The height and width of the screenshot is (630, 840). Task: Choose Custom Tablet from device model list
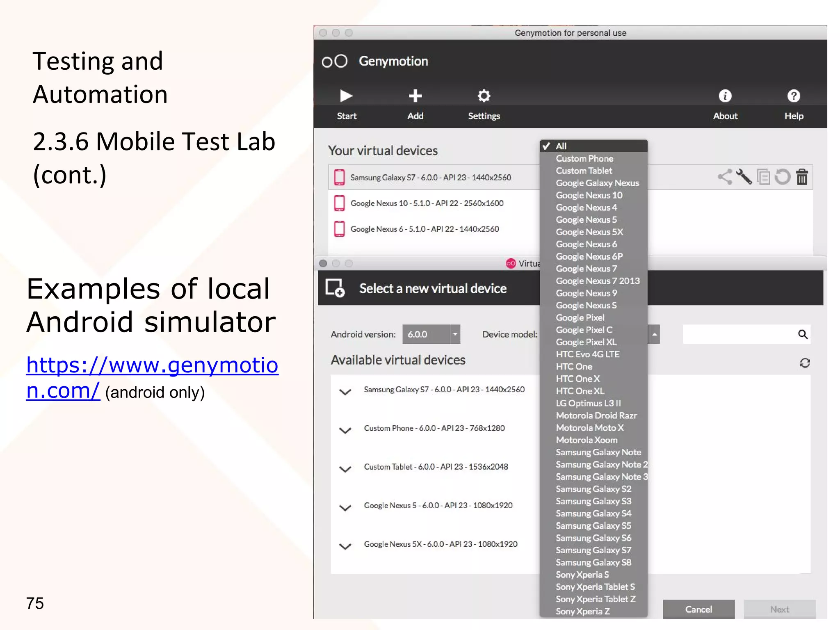[x=593, y=171]
